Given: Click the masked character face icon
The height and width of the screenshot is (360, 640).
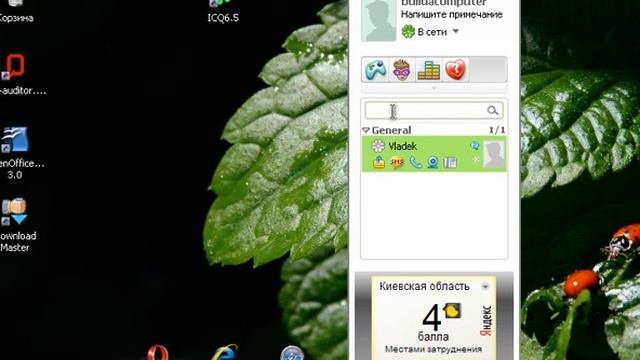Looking at the screenshot, I should 402,69.
